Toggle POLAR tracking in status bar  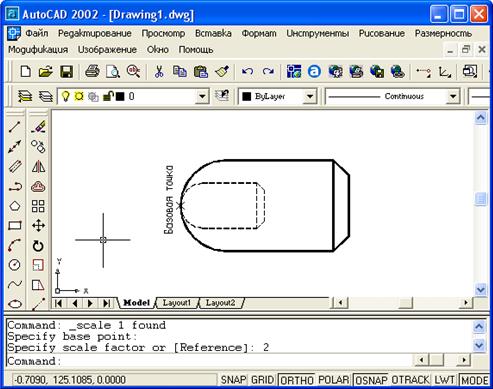coord(333,380)
